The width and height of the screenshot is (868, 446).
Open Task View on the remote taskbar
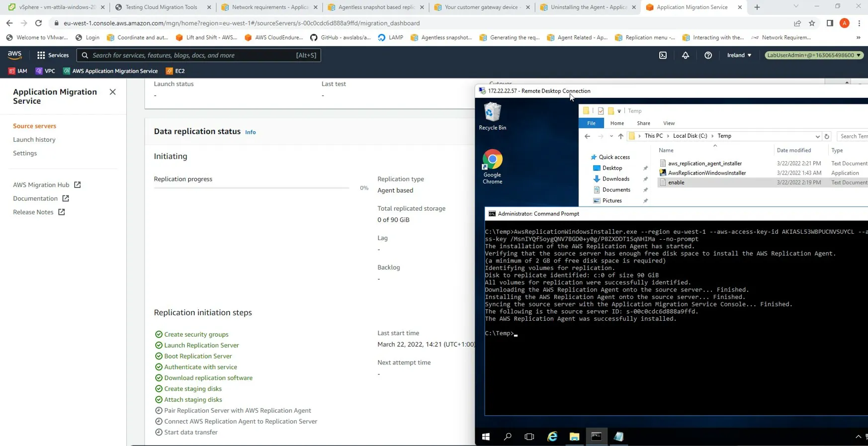[529, 437]
